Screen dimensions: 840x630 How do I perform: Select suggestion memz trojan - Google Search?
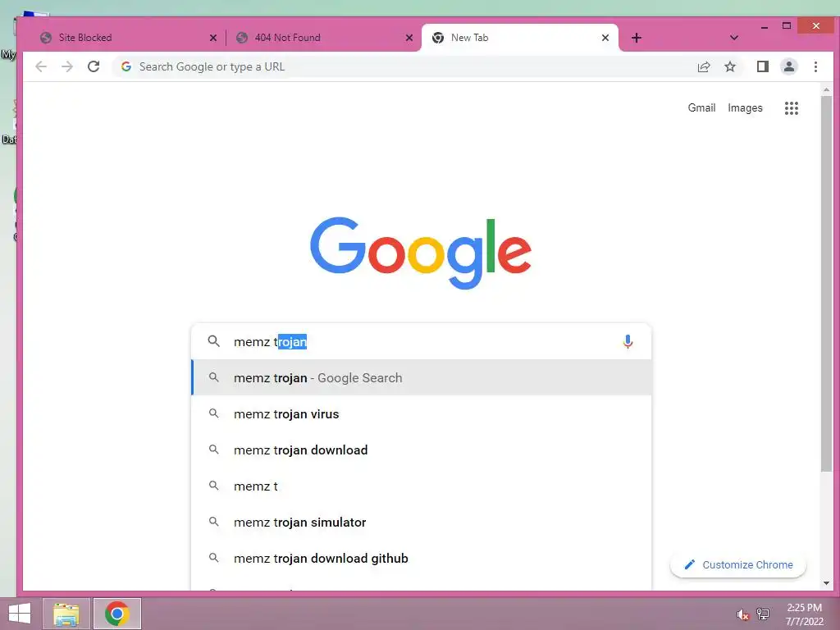pos(422,377)
